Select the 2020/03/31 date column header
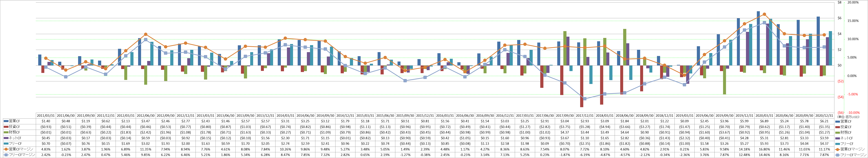Image resolution: width=868 pixels, height=158 pixels. tap(765, 115)
